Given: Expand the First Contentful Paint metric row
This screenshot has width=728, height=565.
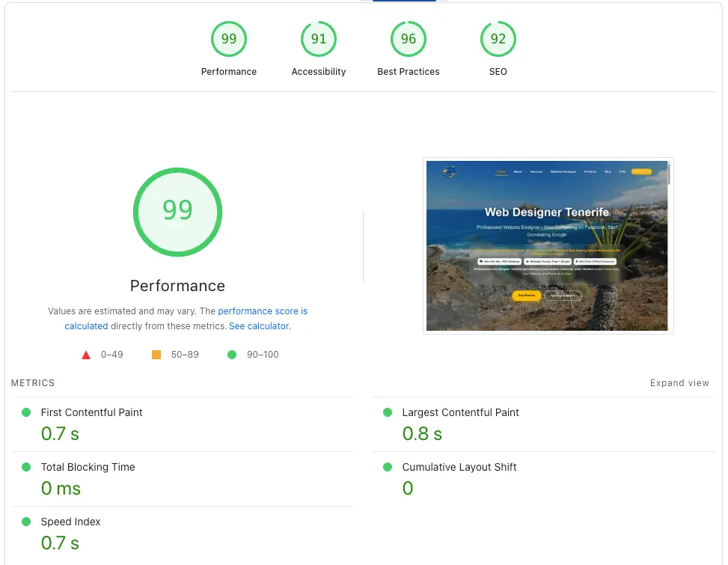Looking at the screenshot, I should (91, 412).
